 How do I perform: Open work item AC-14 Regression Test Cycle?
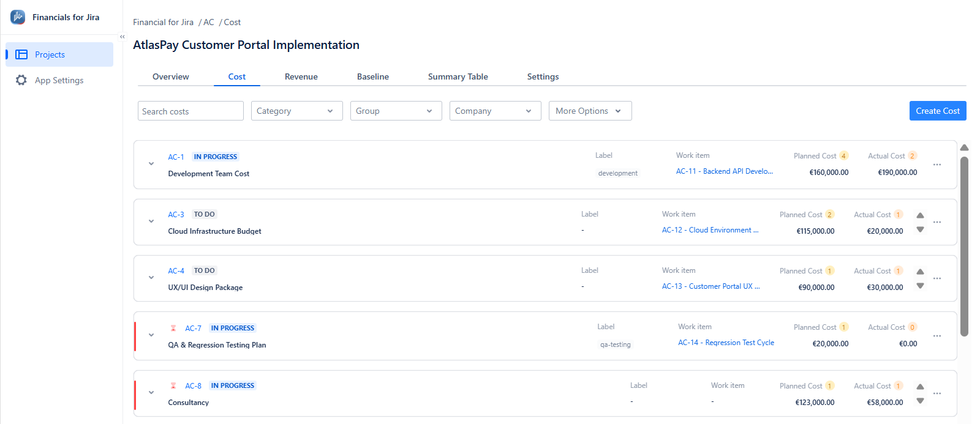[726, 343]
